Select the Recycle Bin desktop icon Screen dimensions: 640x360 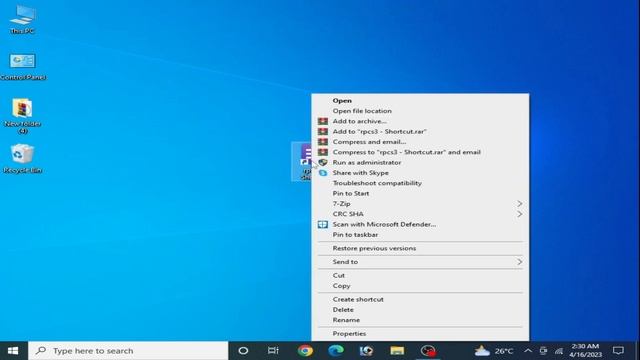[x=22, y=158]
